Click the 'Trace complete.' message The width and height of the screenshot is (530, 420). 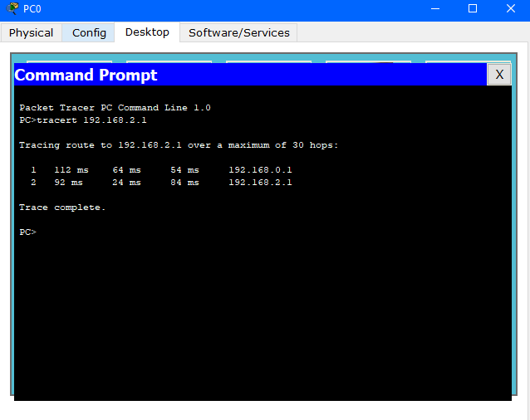[62, 208]
